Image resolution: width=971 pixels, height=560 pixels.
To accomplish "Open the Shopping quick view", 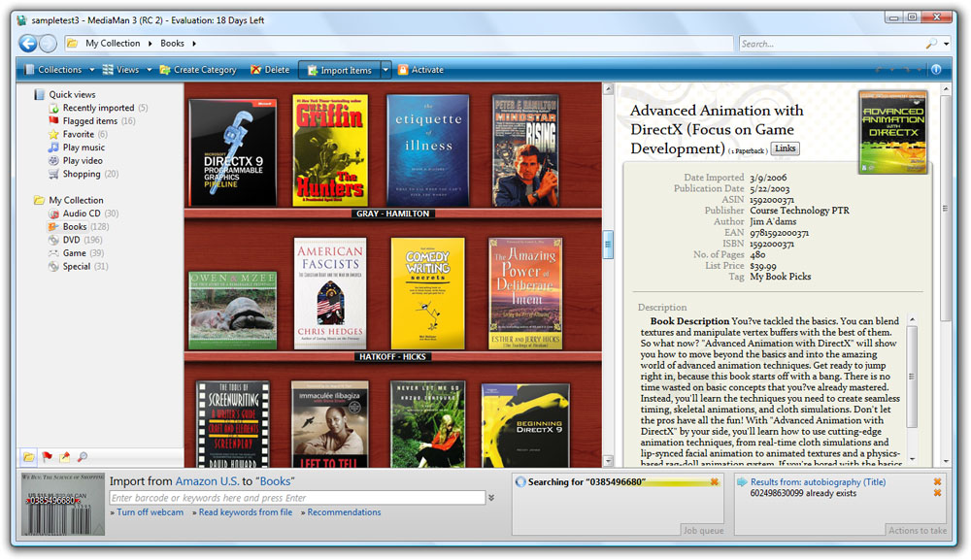I will 82,174.
